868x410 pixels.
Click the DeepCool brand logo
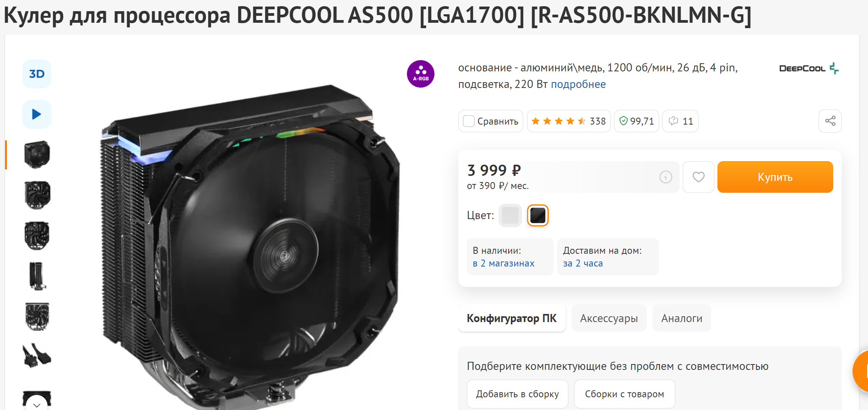pos(809,68)
